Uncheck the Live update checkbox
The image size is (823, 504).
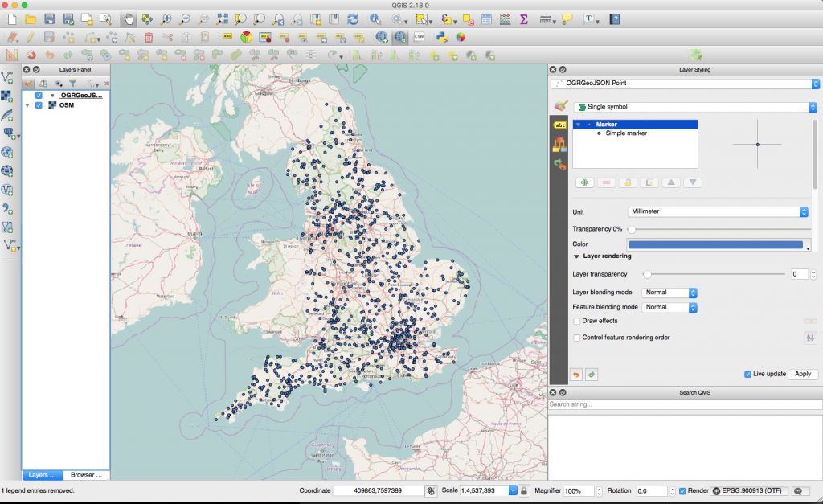[748, 374]
